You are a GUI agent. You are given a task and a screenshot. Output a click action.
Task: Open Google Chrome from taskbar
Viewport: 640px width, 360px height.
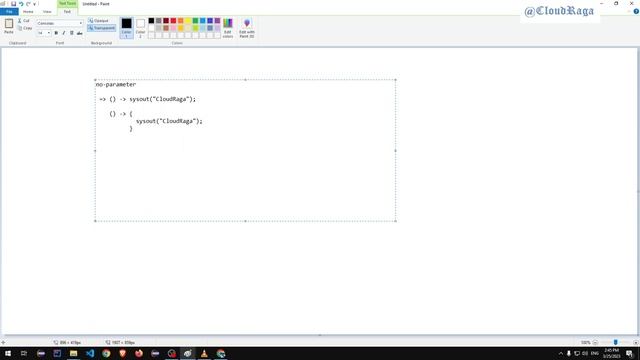coord(106,353)
